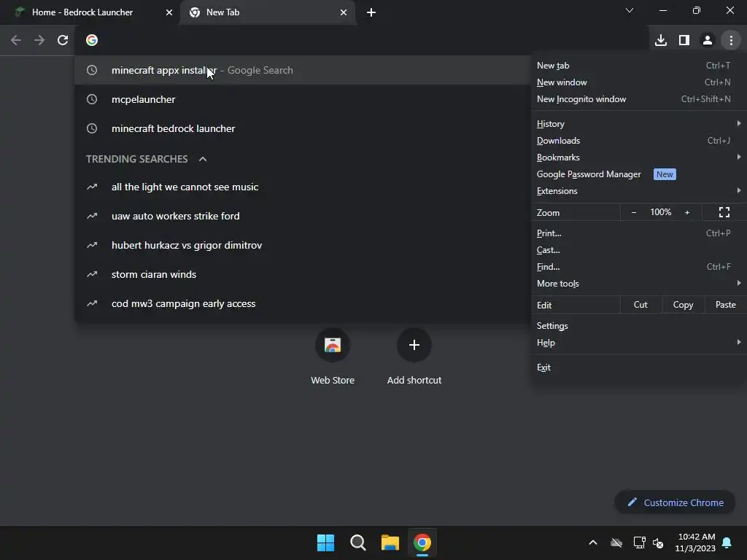Click Paste in the Edit row
This screenshot has height=560, width=747.
(x=726, y=305)
